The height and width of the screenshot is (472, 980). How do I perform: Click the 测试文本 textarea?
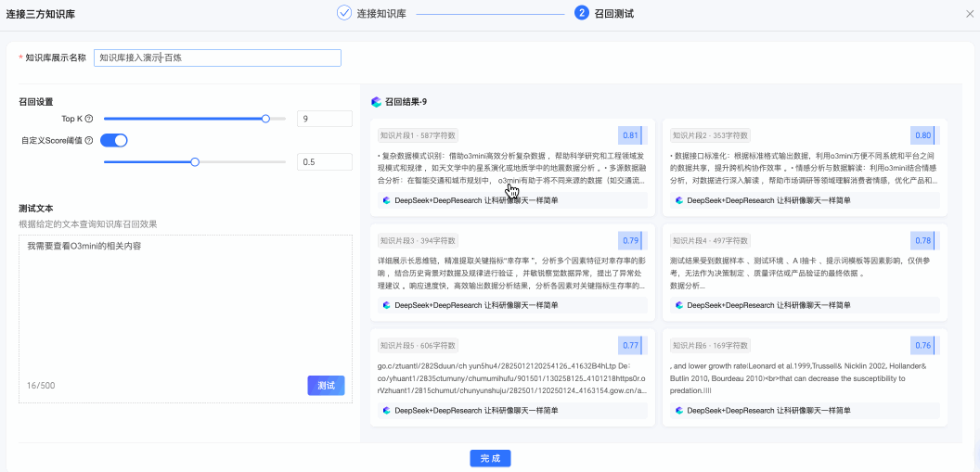[x=185, y=318]
